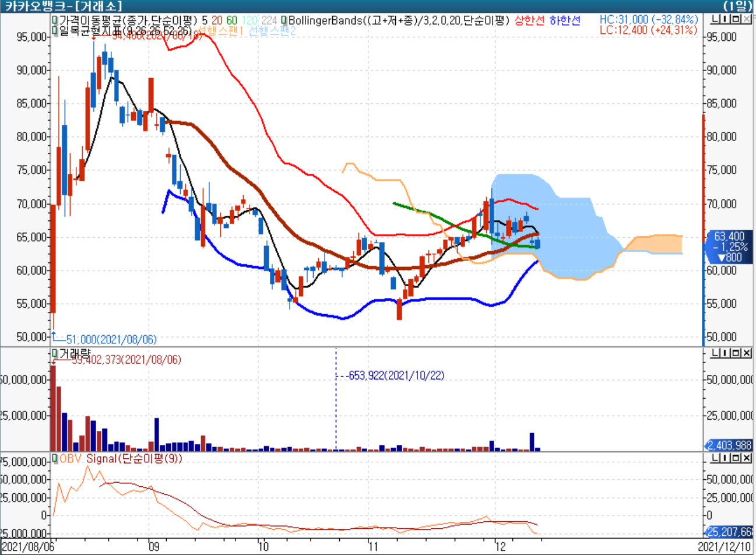
Task: Click the L-shaped button in the OBV panel
Action: [x=716, y=459]
